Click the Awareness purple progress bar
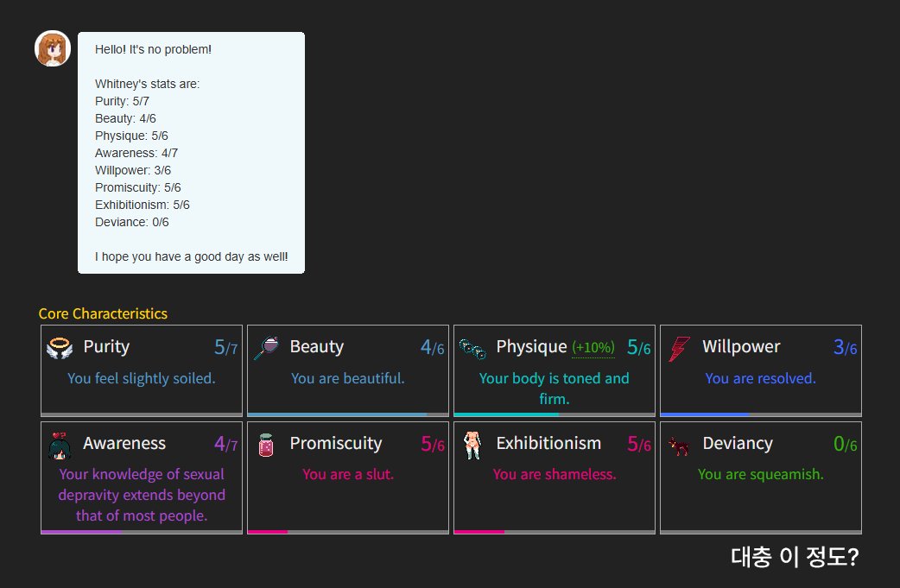The width and height of the screenshot is (900, 588). (141, 532)
